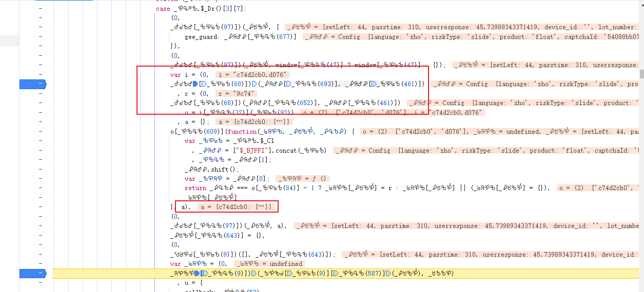Click the inline marker right after (587)] on highlighted line

pyautogui.click(x=388, y=274)
